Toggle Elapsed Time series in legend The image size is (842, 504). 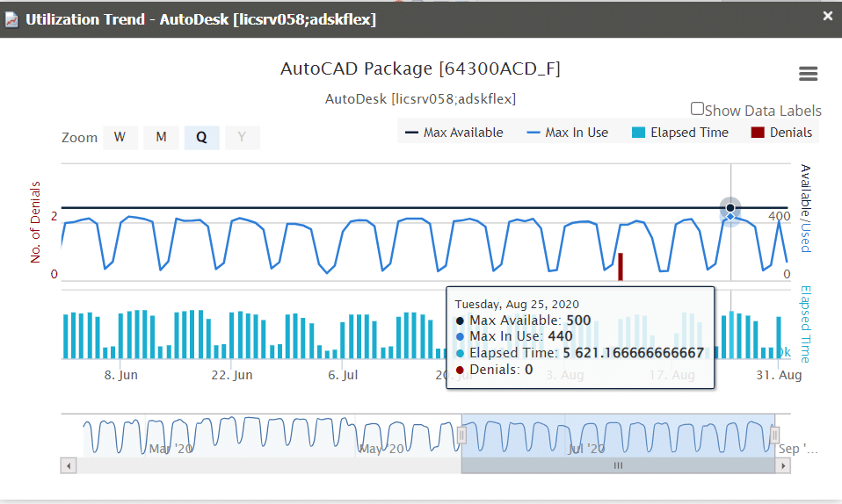(680, 133)
